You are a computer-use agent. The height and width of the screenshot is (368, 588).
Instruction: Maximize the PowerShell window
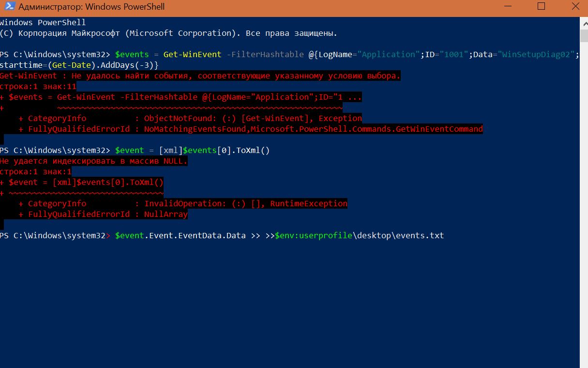541,7
